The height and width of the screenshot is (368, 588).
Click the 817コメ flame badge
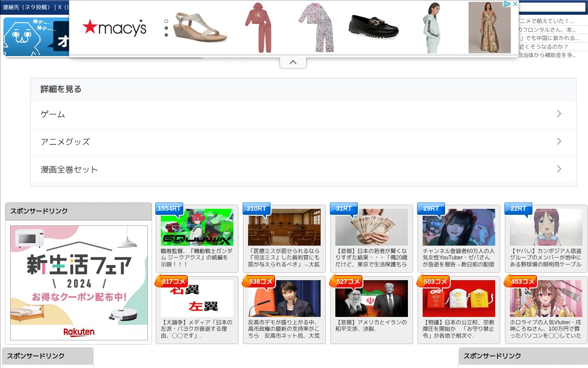[174, 281]
